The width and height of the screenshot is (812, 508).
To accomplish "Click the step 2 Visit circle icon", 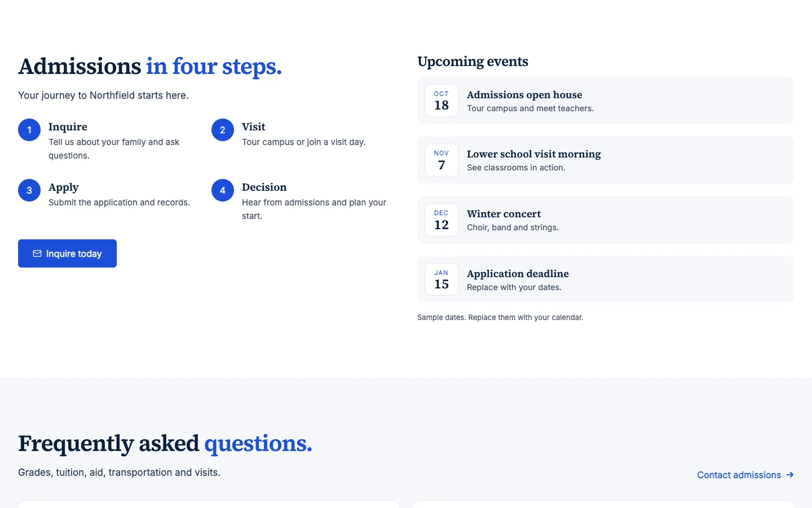I will (x=223, y=130).
